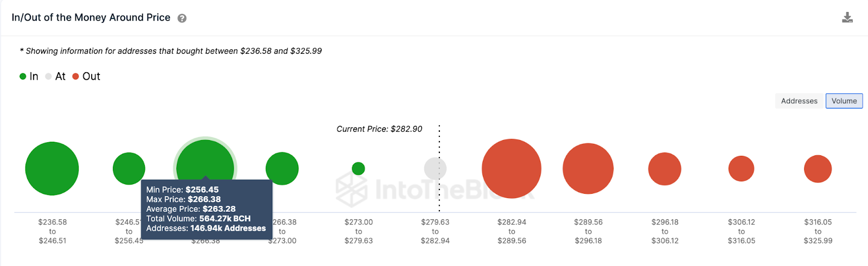Toggle the red Out legend item
This screenshot has width=868, height=266.
pyautogui.click(x=86, y=77)
